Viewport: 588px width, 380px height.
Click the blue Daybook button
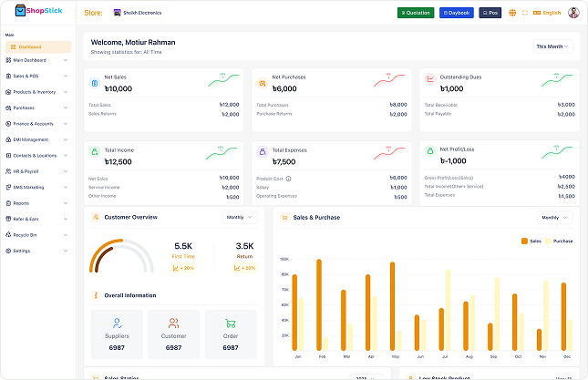(457, 13)
